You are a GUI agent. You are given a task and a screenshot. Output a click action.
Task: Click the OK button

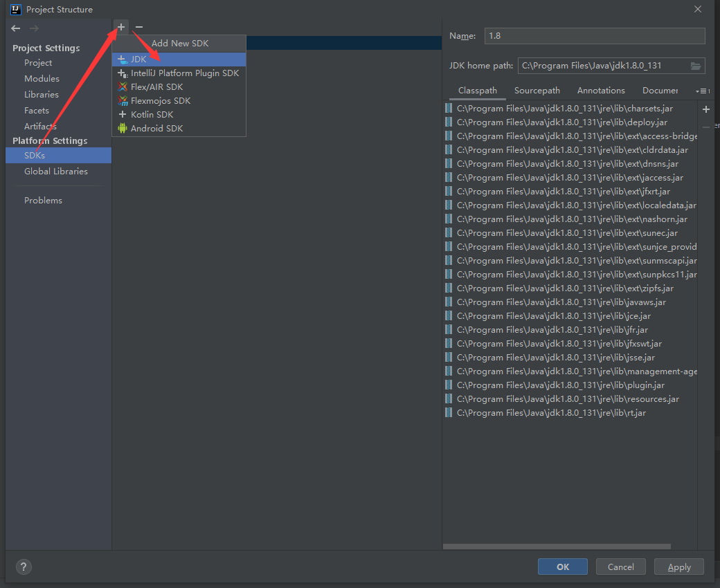[x=562, y=567]
